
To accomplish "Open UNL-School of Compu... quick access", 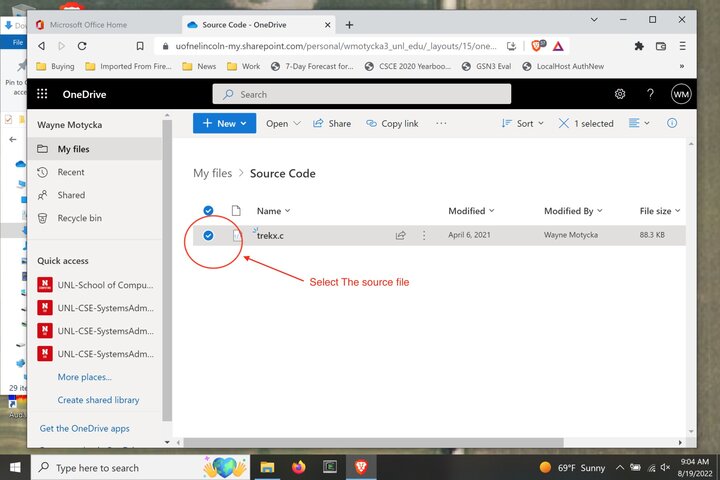I will point(96,285).
